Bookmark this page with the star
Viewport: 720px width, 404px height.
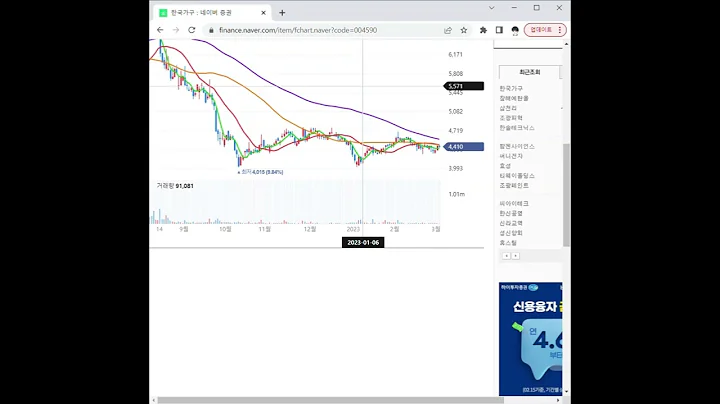tap(464, 30)
